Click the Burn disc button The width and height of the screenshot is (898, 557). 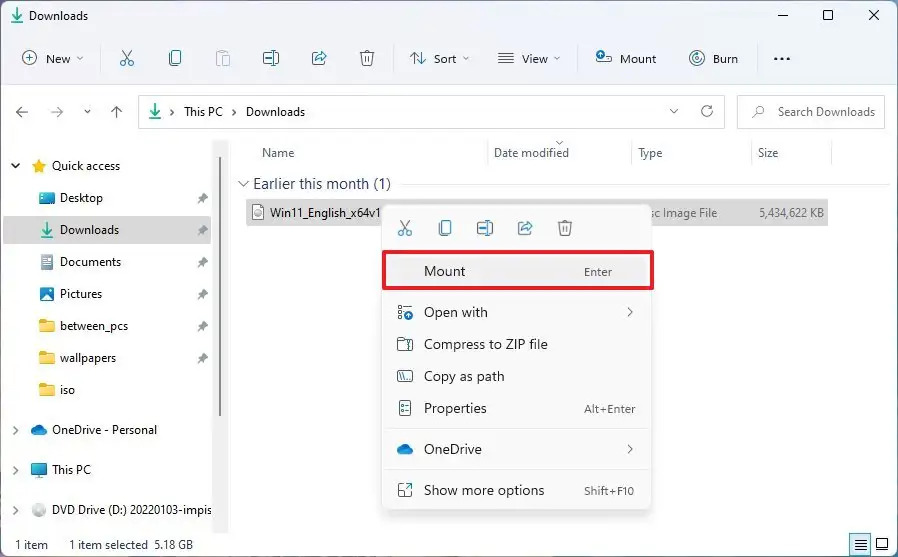point(714,58)
